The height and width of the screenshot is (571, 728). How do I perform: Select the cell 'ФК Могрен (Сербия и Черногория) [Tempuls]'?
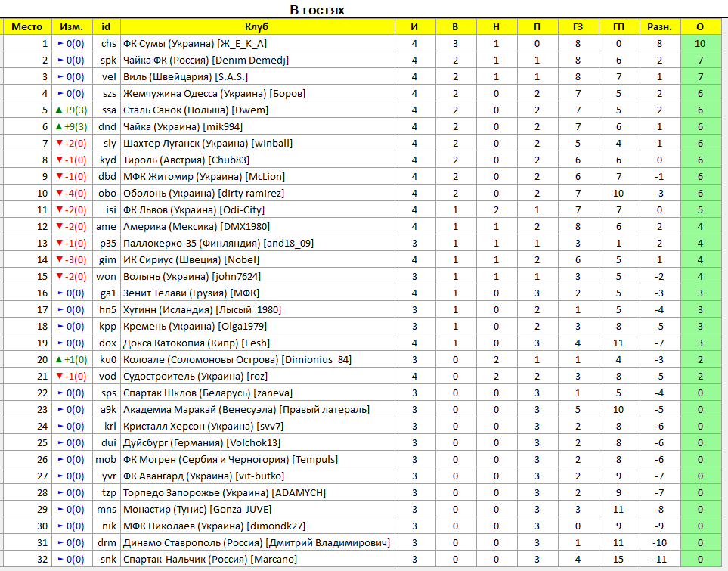point(258,460)
